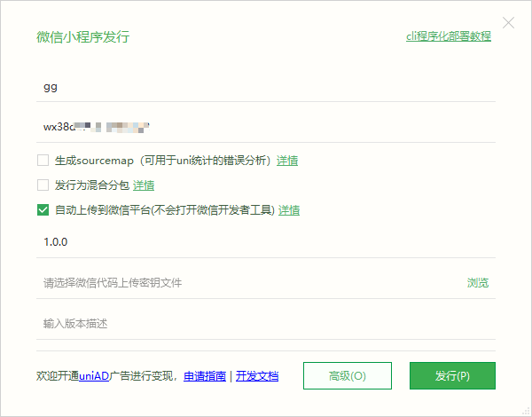This screenshot has width=532, height=417.
Task: Open the 开发文档 link
Action: point(257,376)
